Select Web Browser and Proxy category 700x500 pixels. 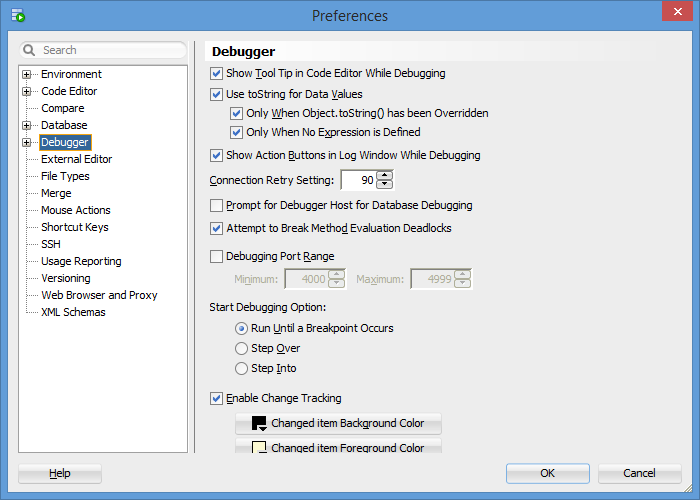click(99, 295)
